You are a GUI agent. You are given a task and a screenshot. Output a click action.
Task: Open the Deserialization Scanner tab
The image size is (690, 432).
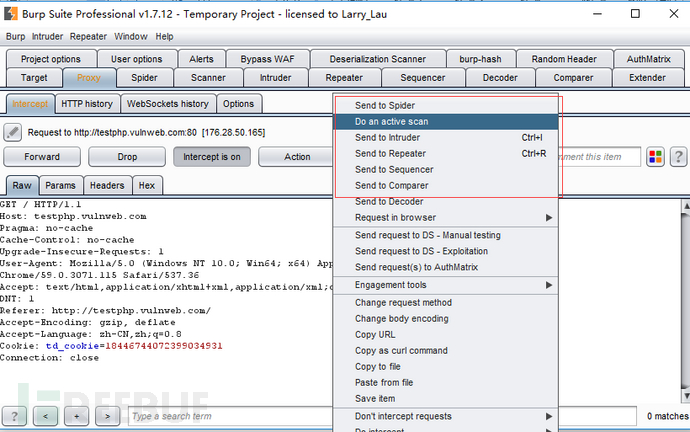(378, 59)
